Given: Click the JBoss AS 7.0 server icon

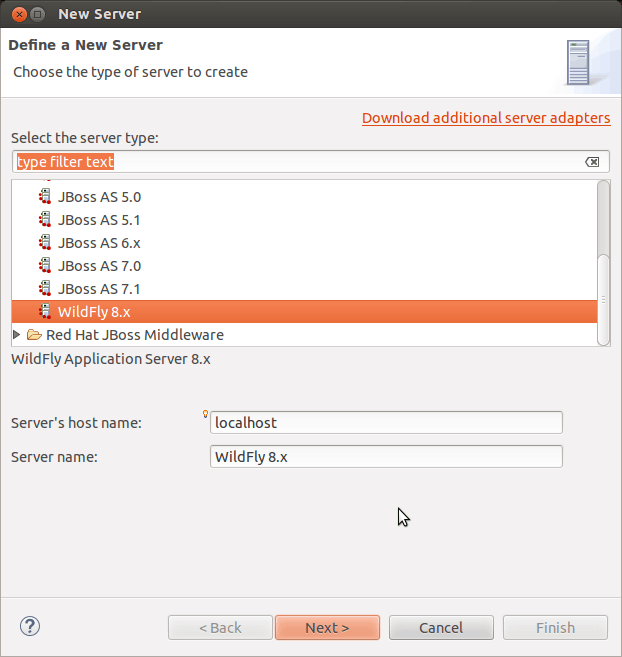Looking at the screenshot, I should click(x=45, y=266).
